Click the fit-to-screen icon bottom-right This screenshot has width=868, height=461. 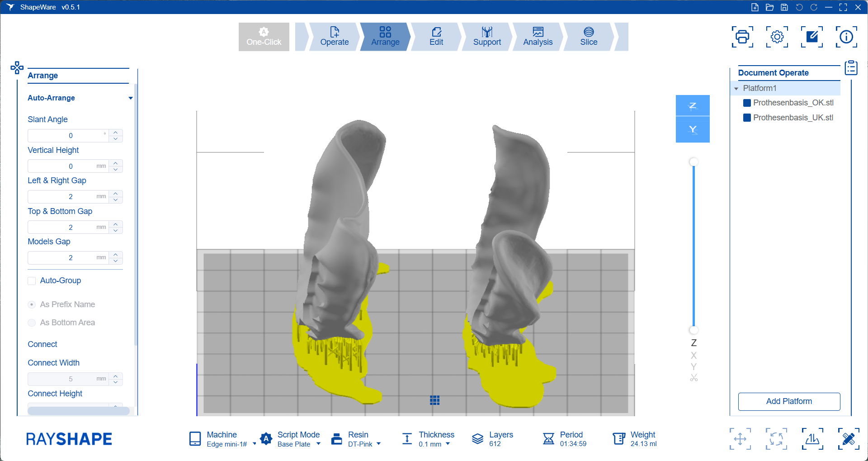tap(776, 439)
